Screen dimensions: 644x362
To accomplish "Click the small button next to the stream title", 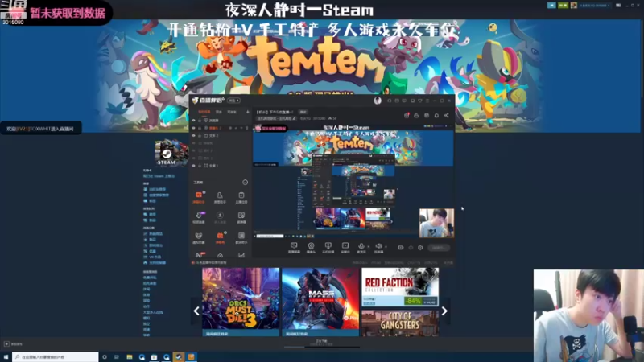I will [303, 112].
